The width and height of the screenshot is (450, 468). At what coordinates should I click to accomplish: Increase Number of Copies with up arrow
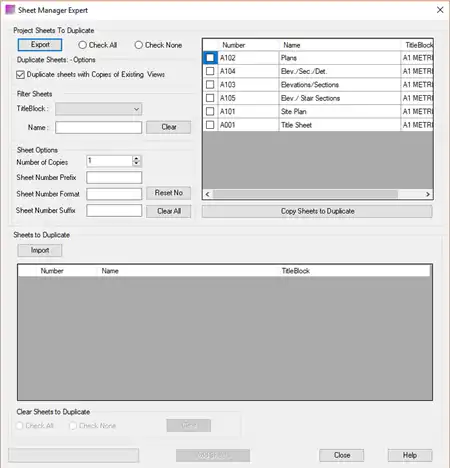click(x=136, y=159)
